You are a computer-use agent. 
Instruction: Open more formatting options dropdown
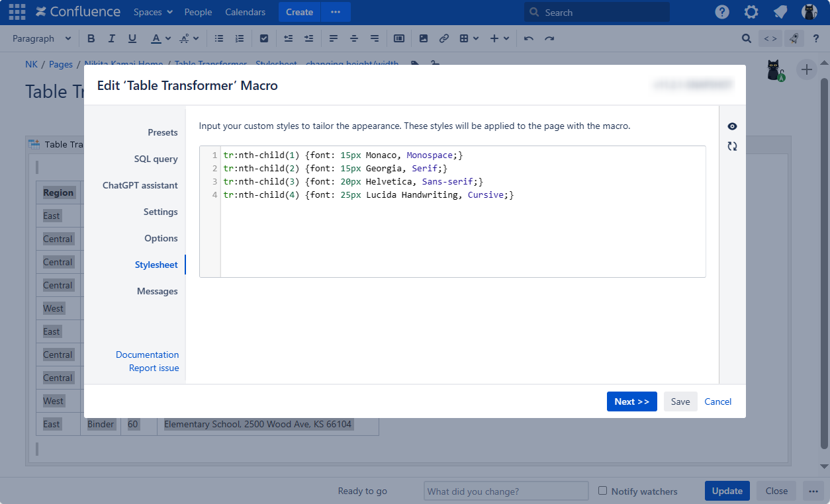[x=188, y=38]
